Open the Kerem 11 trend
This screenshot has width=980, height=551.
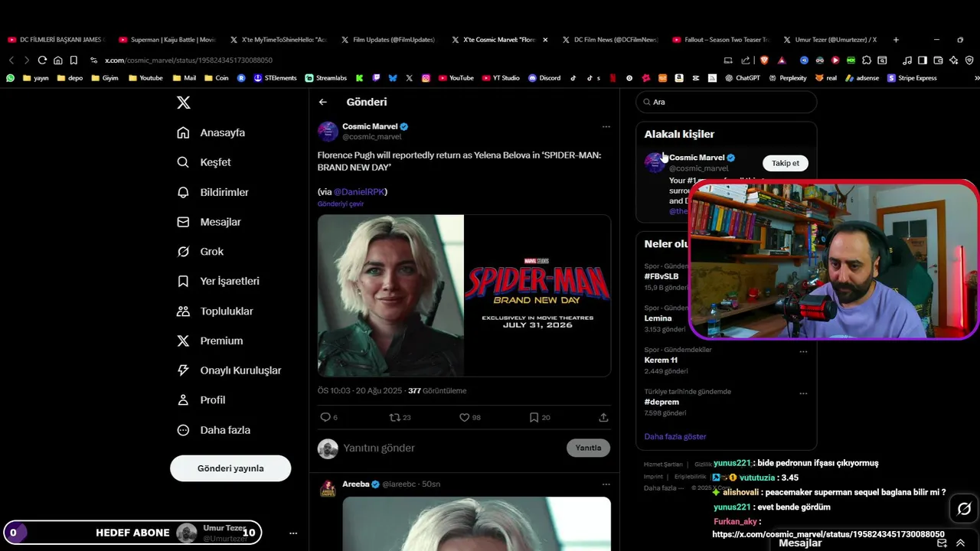click(661, 360)
